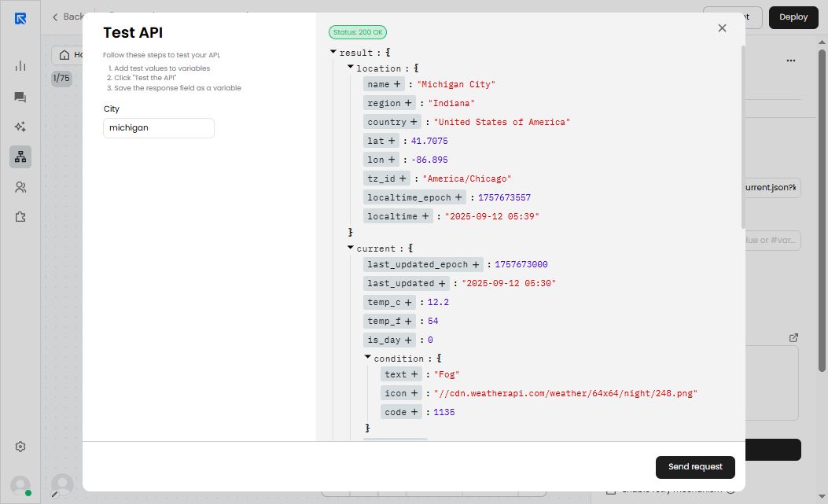Collapse the condition object node
The width and height of the screenshot is (828, 504).
pyautogui.click(x=368, y=358)
